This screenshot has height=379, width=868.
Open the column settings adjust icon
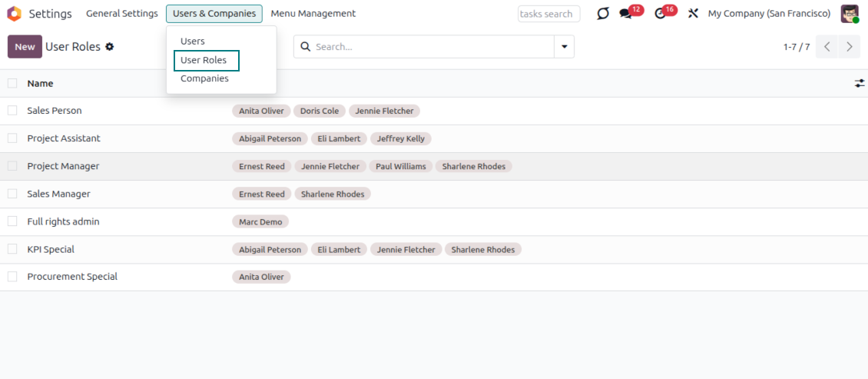[x=859, y=83]
